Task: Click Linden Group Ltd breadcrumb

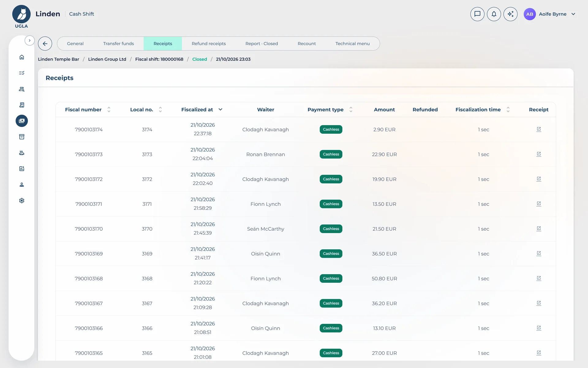Action: [x=107, y=59]
